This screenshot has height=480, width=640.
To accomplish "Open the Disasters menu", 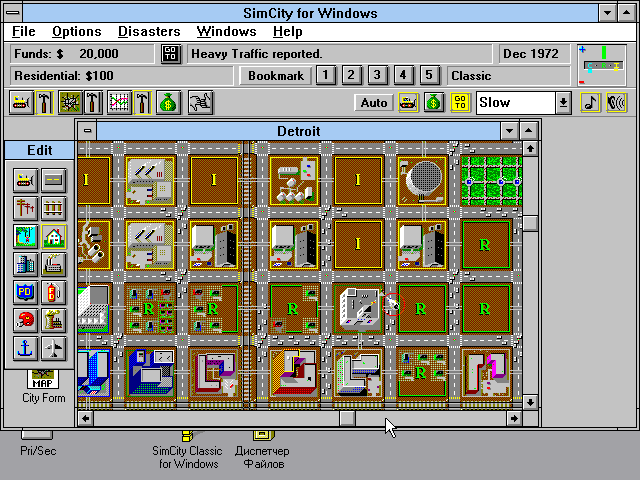I will (149, 31).
